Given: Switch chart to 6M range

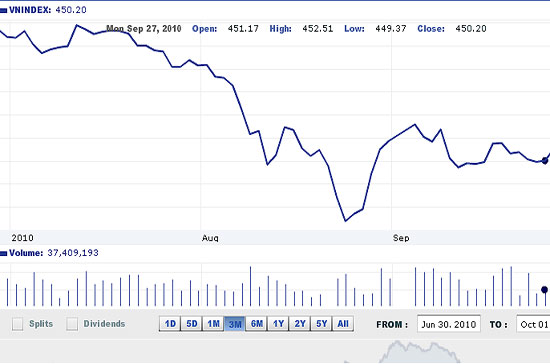Looking at the screenshot, I should pos(257,323).
